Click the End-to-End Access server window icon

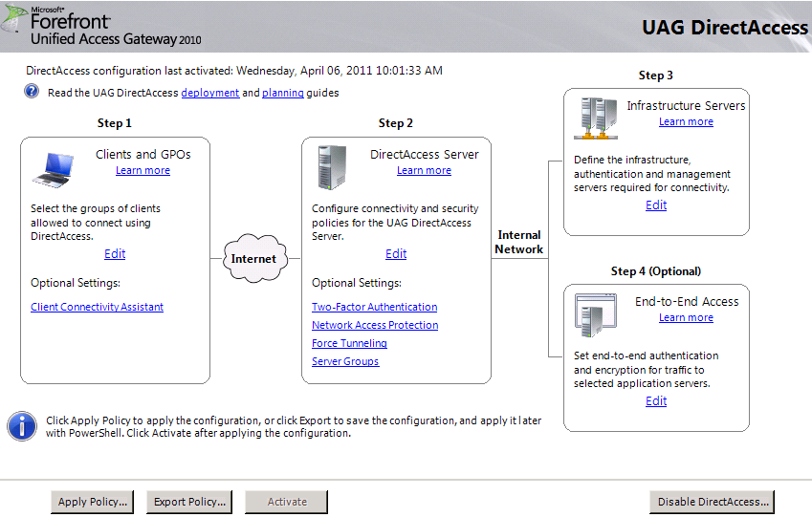[596, 314]
